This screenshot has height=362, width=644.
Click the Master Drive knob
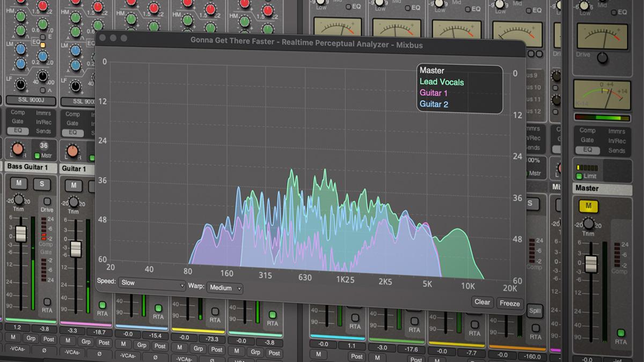tap(603, 57)
